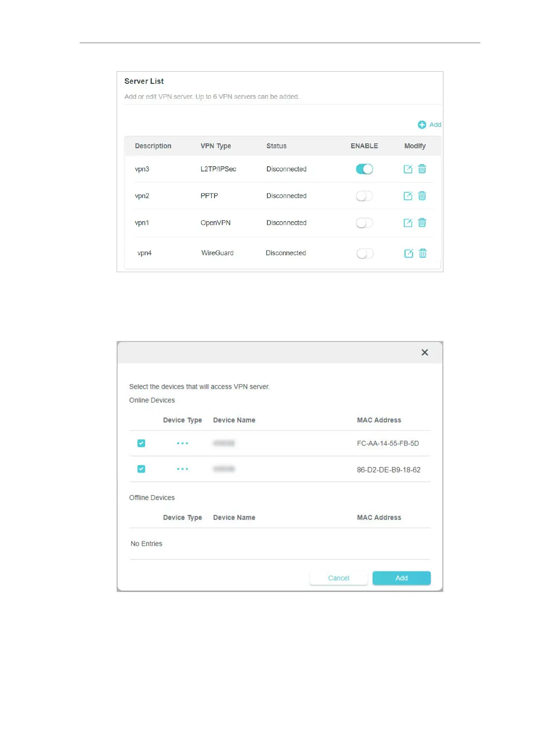Click the WireGuard type cell

[217, 253]
